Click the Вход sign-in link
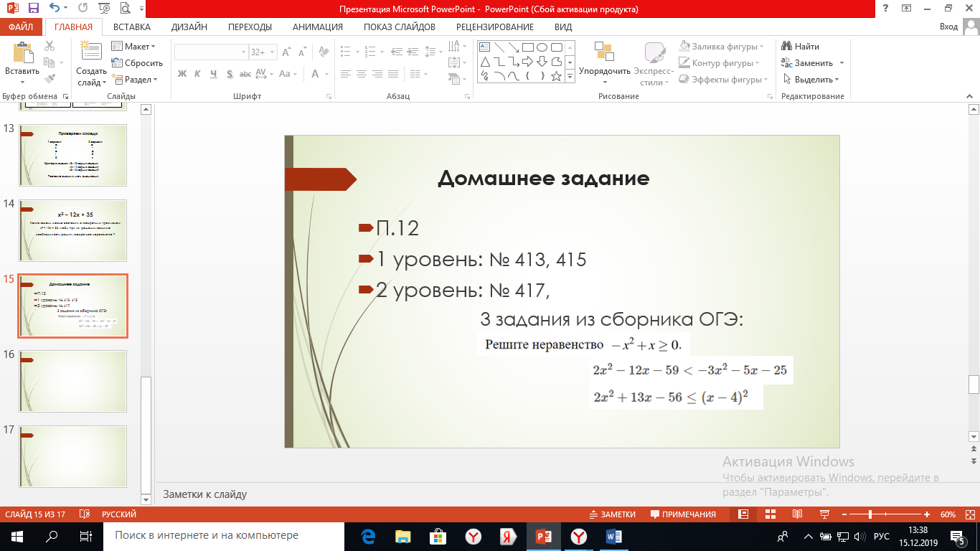Screen dimensions: 980x551 [948, 27]
